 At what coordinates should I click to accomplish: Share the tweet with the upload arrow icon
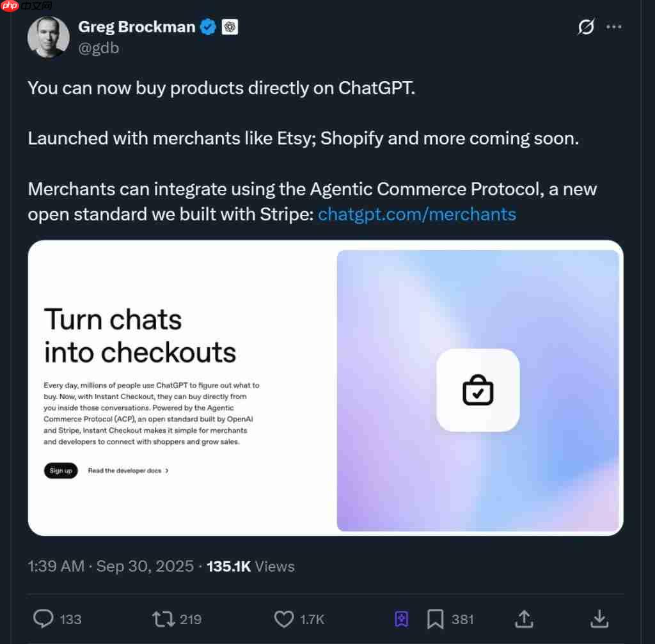pyautogui.click(x=524, y=618)
